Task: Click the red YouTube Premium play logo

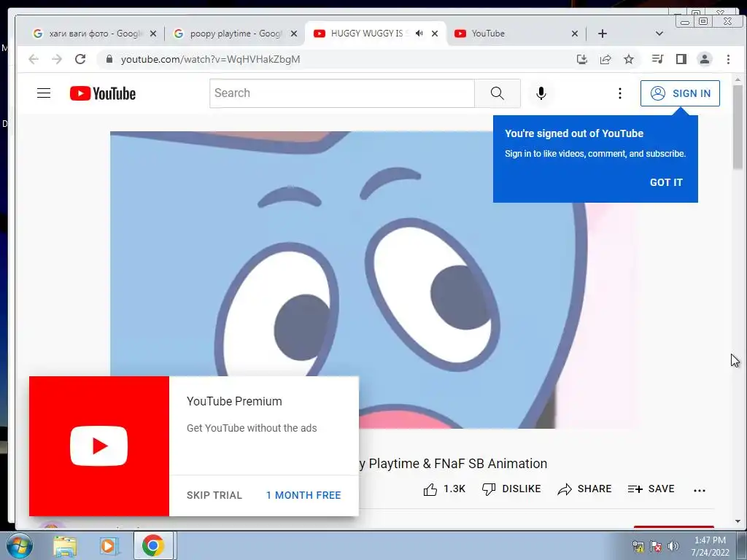Action: coord(99,446)
